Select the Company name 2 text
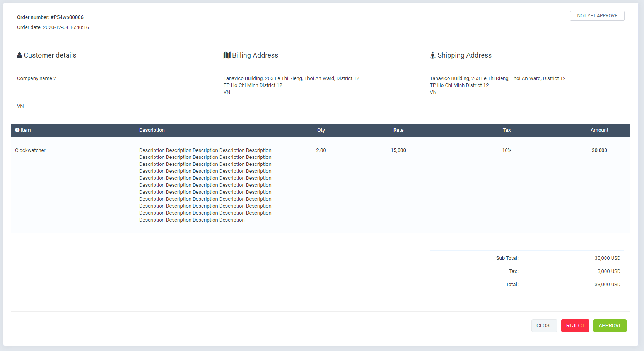The width and height of the screenshot is (644, 351). point(36,78)
